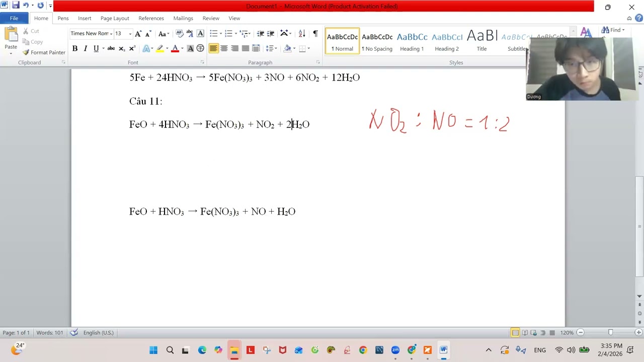Switch to Print Layout view in status bar
Viewport: 644px width, 362px height.
(515, 332)
